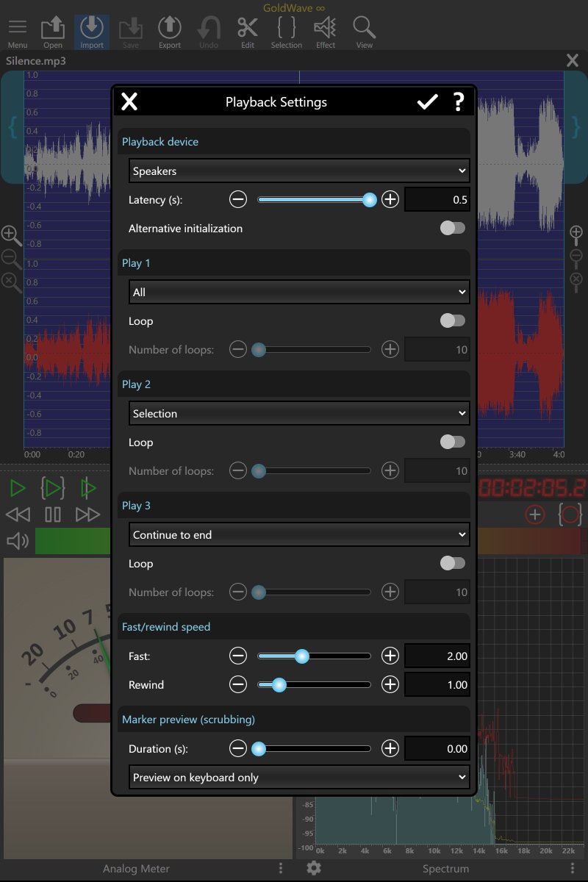Toggle the Play 1 Loop switch

coord(453,321)
